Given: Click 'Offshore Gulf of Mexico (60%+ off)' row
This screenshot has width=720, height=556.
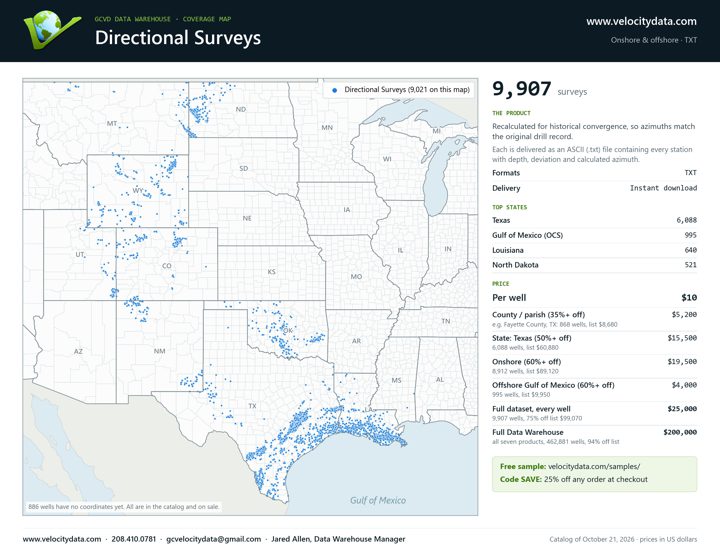Looking at the screenshot, I should pos(594,389).
